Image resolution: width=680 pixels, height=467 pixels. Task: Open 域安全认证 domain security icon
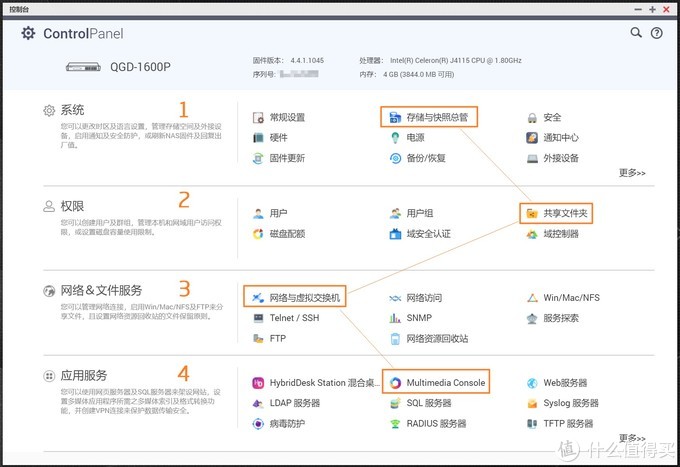click(395, 234)
